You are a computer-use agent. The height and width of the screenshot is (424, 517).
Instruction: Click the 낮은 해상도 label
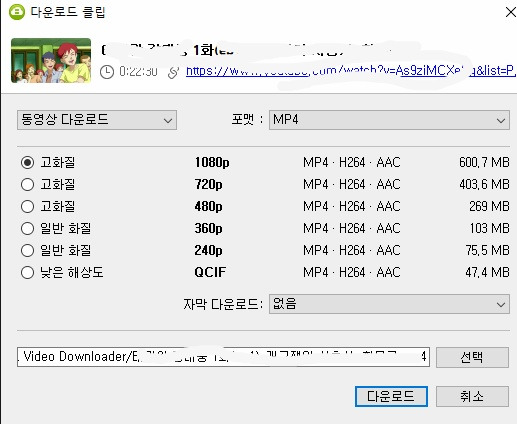(x=72, y=272)
